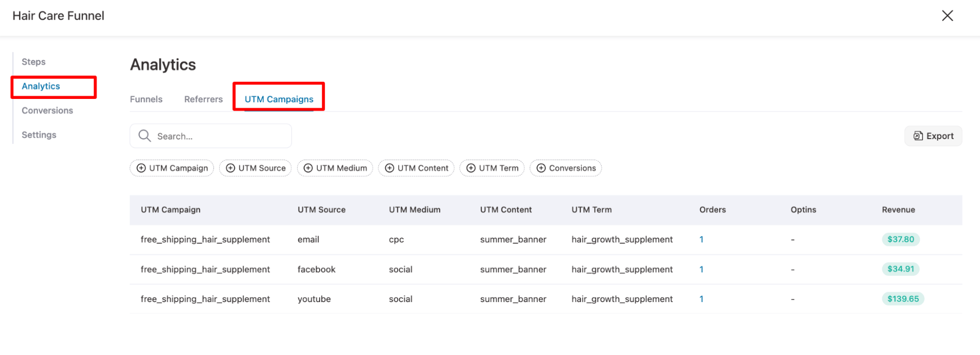Click the UTM Source column header
The height and width of the screenshot is (355, 980).
[322, 210]
